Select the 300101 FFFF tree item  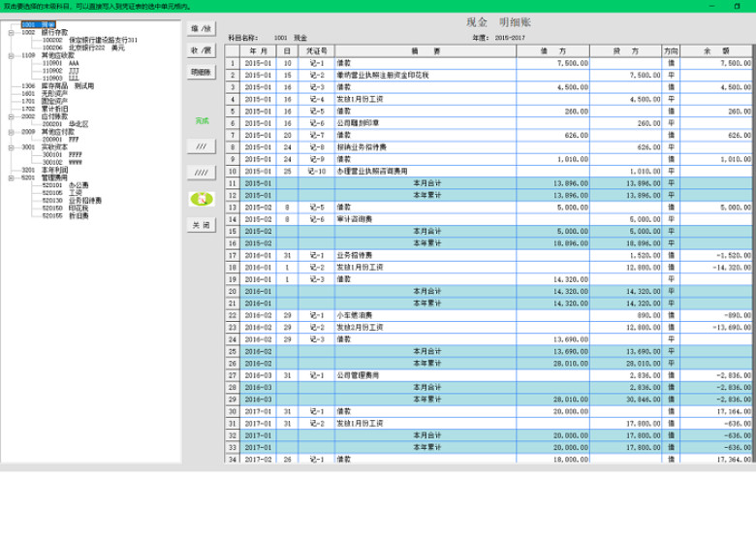[x=62, y=155]
